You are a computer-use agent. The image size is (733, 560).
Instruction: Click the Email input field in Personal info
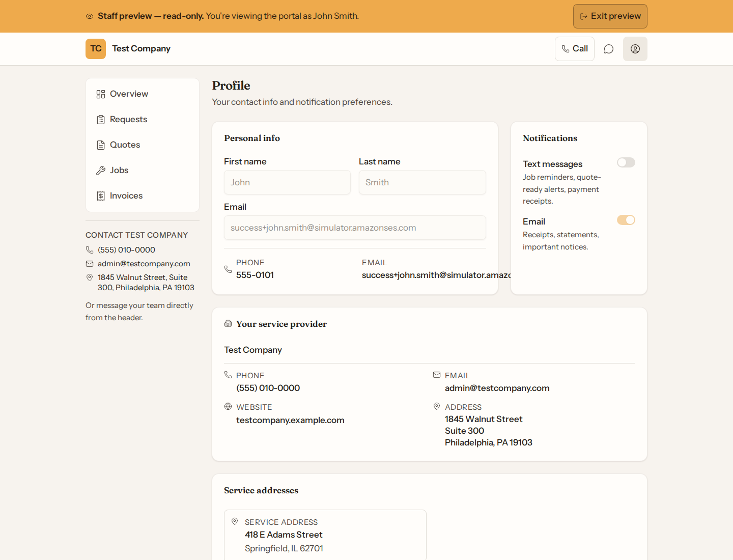[355, 228]
